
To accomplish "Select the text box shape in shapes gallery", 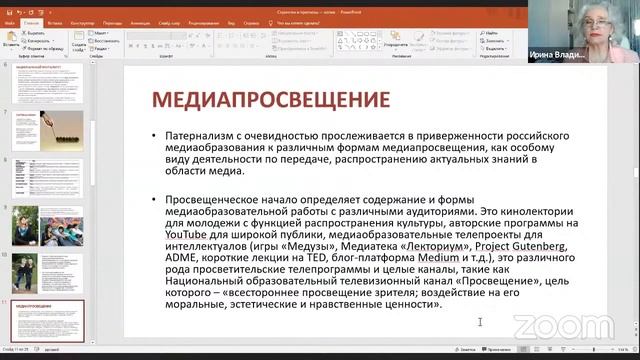I will click(x=340, y=34).
